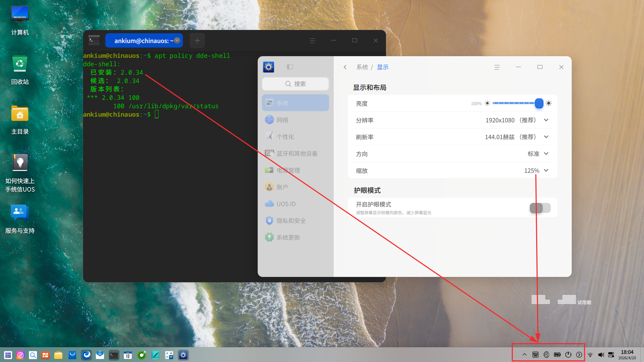Launch the app store bag icon

(x=72, y=355)
